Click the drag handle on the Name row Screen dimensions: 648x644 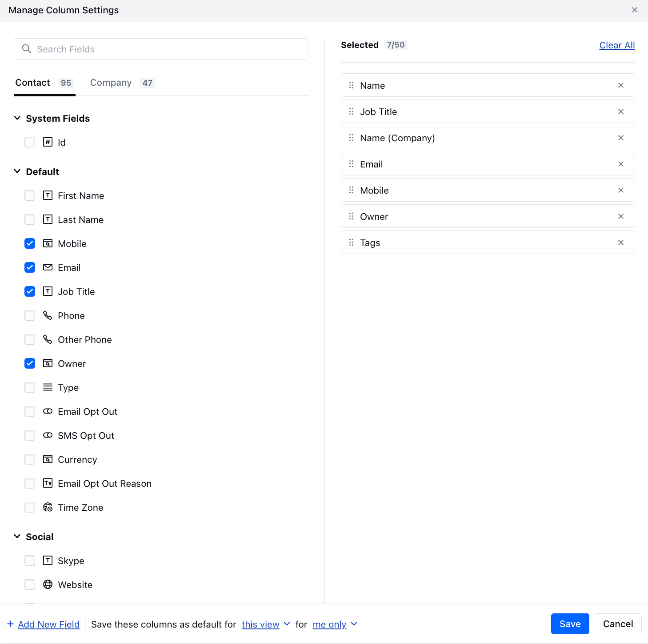coord(351,85)
